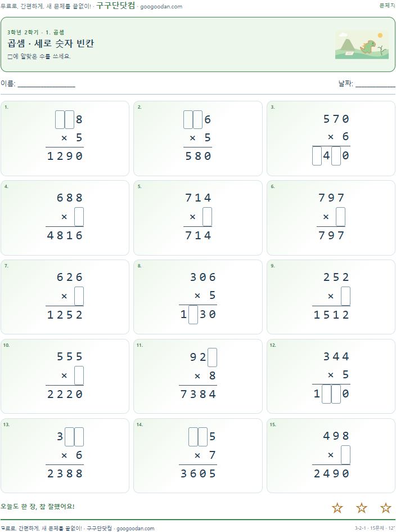Image resolution: width=396 pixels, height=532 pixels.
Task: Click the number 570 in problem 3
Action: (336, 119)
